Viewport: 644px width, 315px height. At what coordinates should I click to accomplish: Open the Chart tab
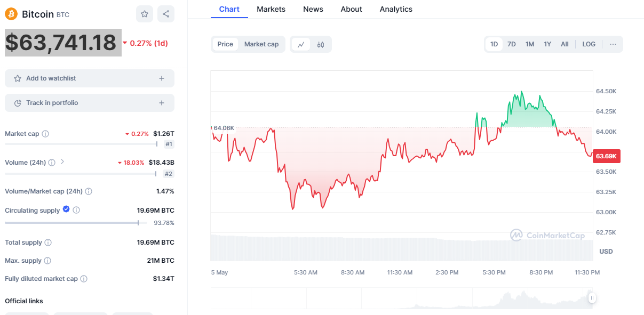point(229,9)
